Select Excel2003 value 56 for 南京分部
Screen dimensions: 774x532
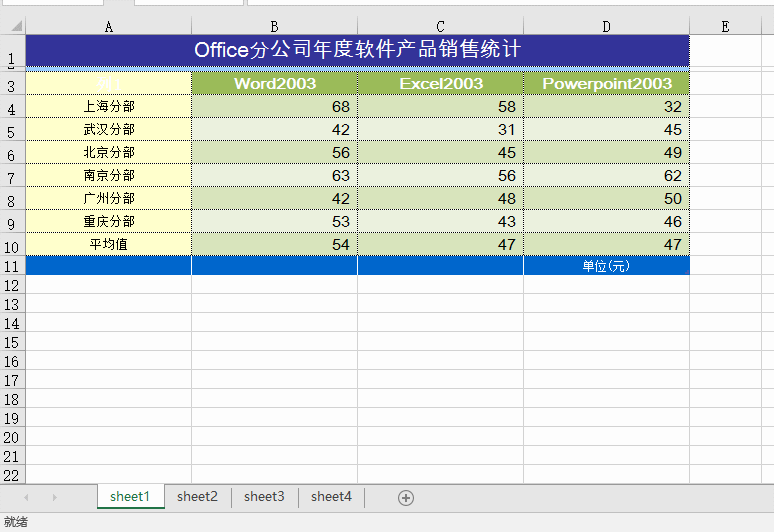point(440,175)
